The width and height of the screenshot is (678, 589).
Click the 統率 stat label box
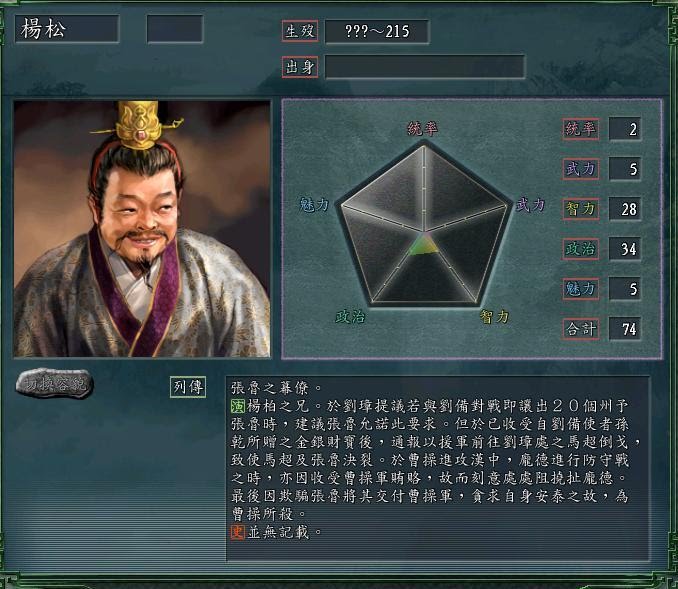tap(581, 129)
